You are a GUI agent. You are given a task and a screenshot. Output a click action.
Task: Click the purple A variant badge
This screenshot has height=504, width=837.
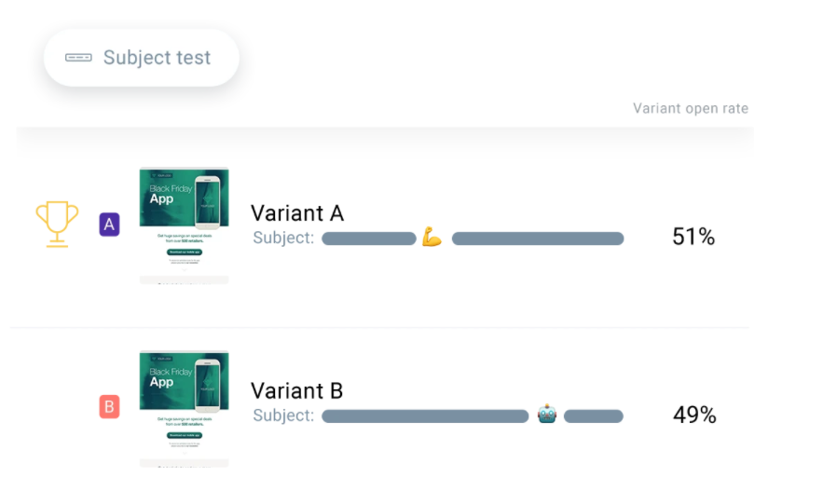click(x=109, y=225)
